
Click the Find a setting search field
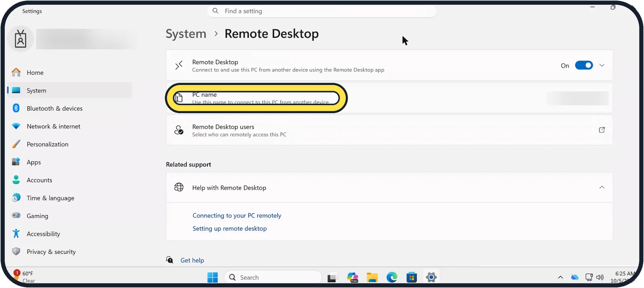(x=322, y=11)
